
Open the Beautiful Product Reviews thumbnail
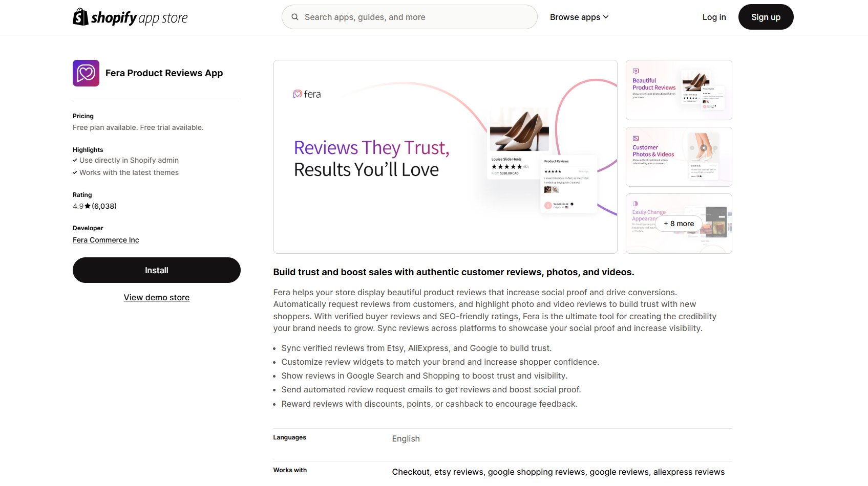(x=679, y=90)
